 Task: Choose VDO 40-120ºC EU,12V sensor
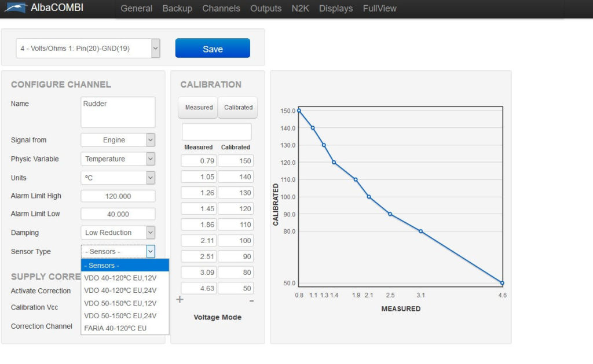coord(125,278)
